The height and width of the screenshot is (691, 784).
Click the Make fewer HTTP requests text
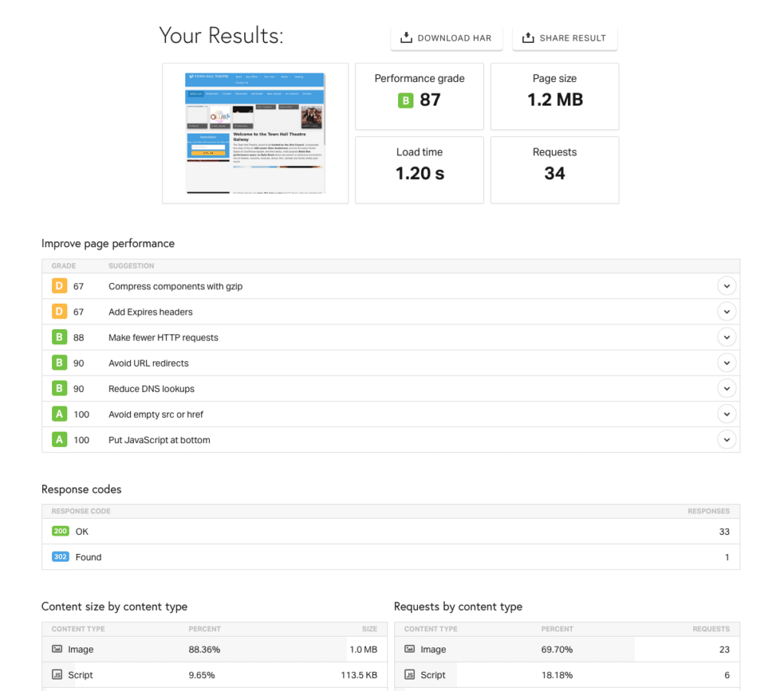click(x=164, y=337)
